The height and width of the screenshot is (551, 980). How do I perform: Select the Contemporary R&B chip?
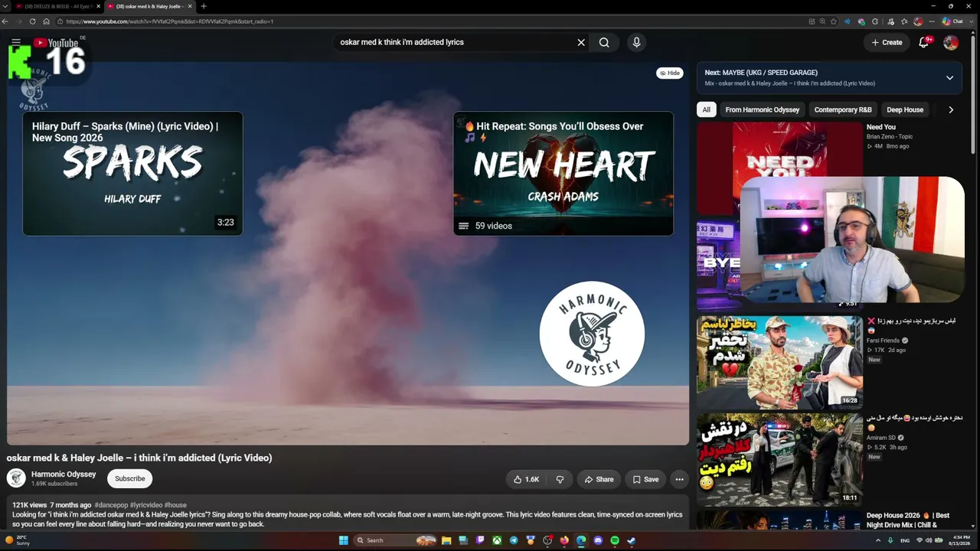pos(843,109)
